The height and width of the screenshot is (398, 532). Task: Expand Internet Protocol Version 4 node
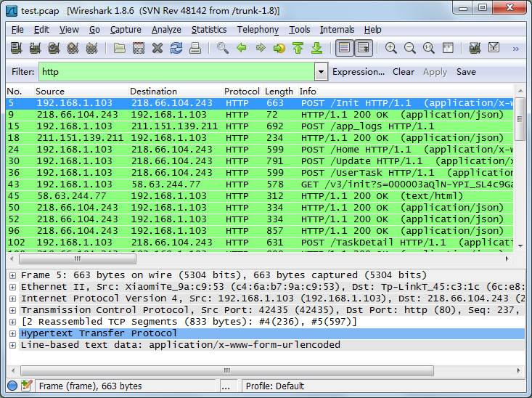pos(12,298)
